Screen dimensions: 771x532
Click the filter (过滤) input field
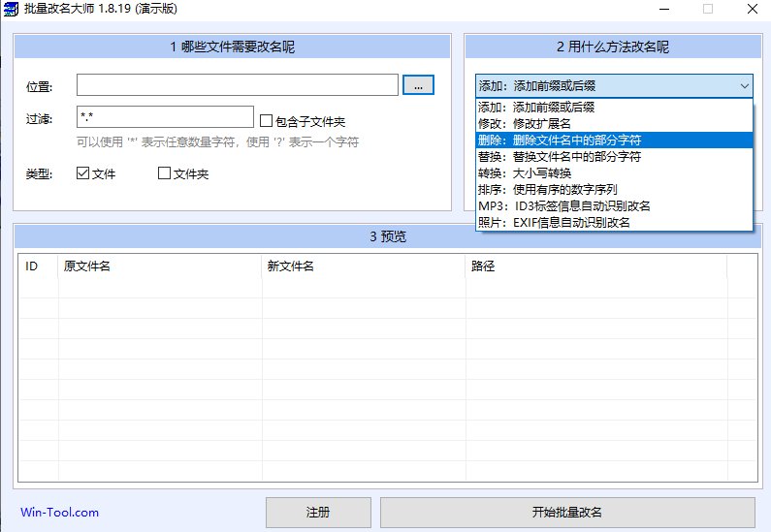click(x=165, y=117)
